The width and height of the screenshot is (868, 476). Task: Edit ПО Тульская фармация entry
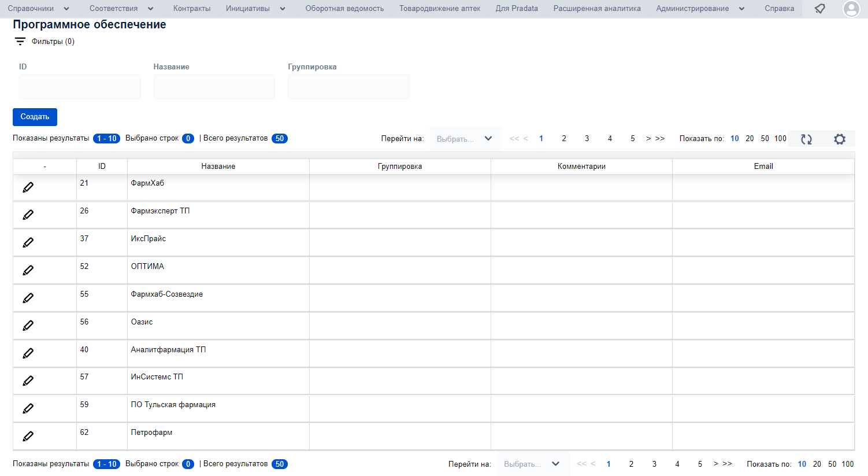coord(28,409)
